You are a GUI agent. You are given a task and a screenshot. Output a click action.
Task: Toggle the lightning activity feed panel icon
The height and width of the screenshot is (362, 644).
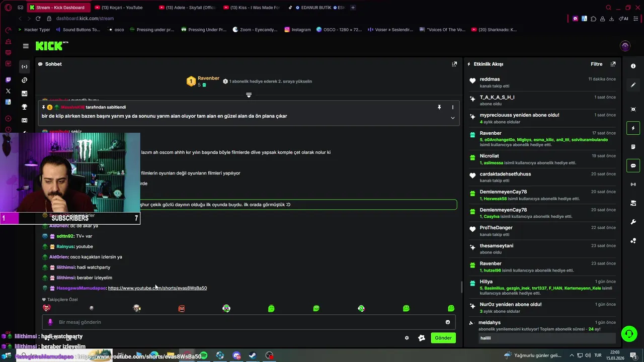633,128
